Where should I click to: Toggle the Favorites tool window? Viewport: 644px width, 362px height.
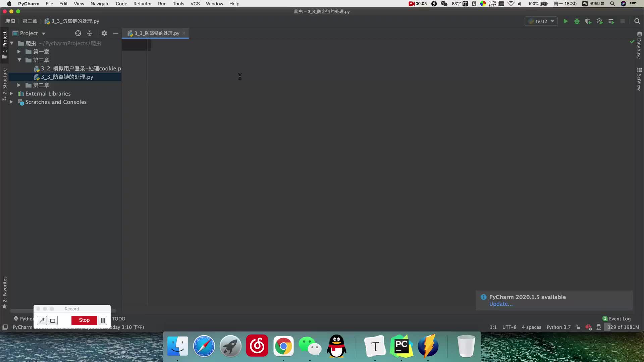pyautogui.click(x=5, y=292)
